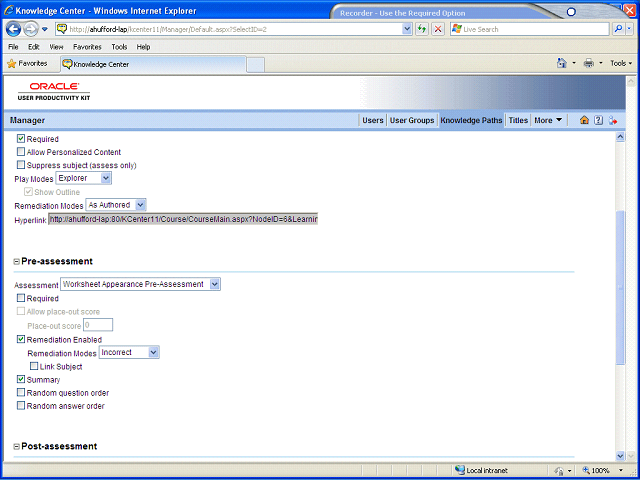Viewport: 640px width, 480px height.
Task: Open the More menu in Manager bar
Action: pyautogui.click(x=548, y=120)
